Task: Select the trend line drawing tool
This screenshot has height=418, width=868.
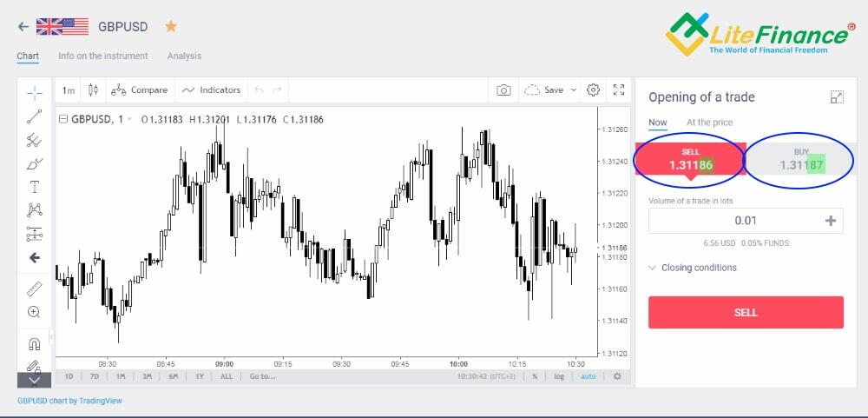Action: point(35,116)
